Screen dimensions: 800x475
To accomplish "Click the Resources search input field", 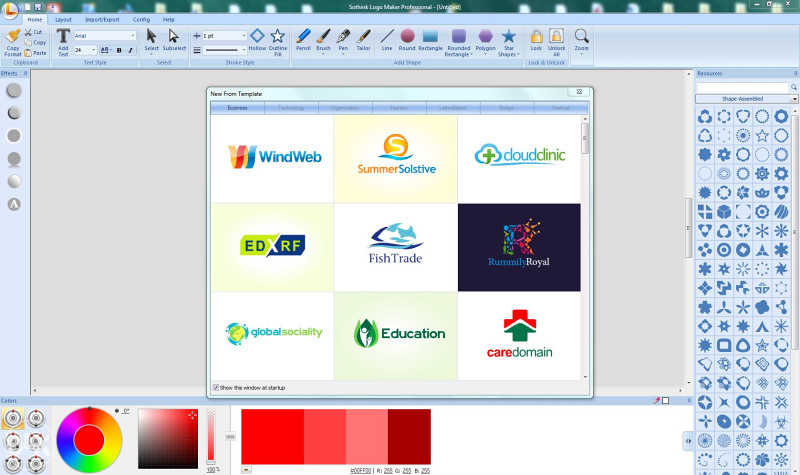I will pos(742,87).
